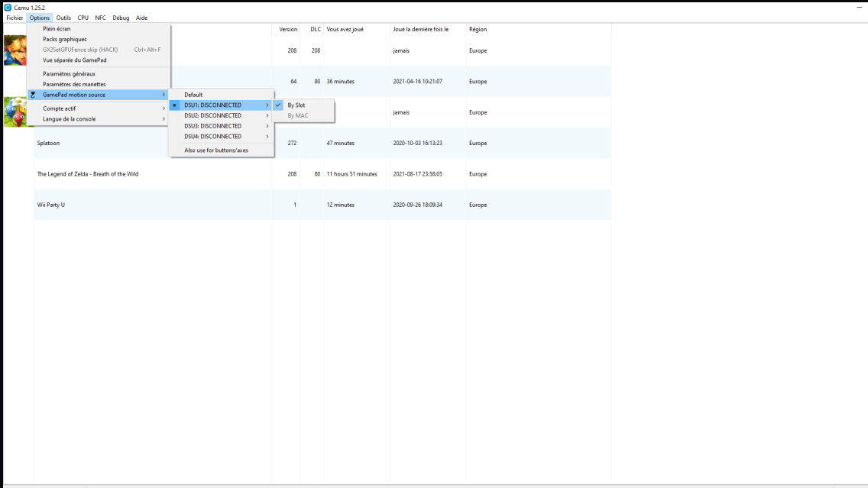
Task: Toggle the checked By Slot option
Action: point(296,105)
